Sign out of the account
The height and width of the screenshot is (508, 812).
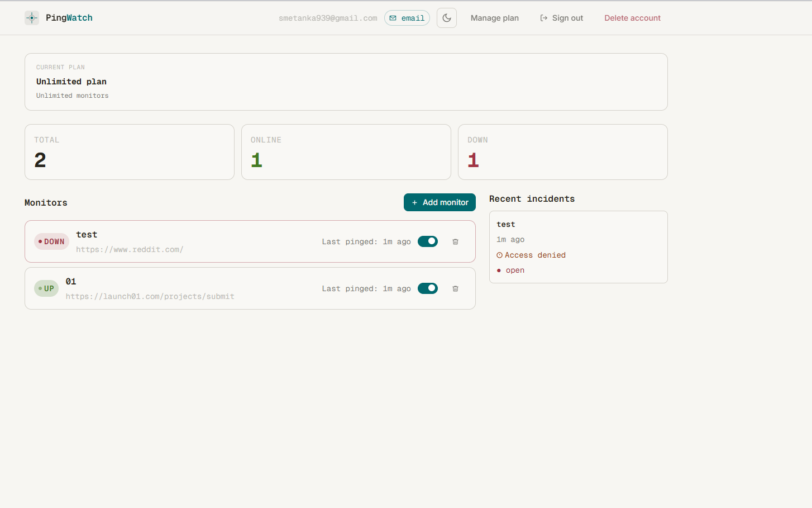561,18
